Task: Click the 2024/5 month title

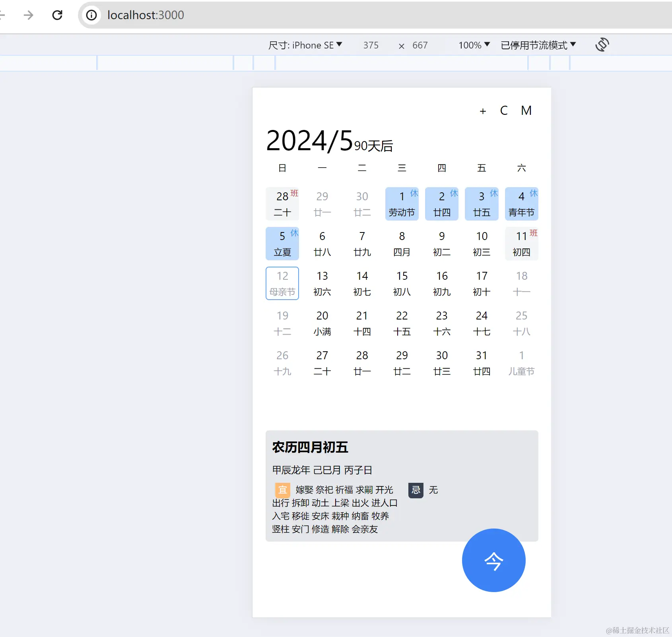Action: tap(309, 141)
